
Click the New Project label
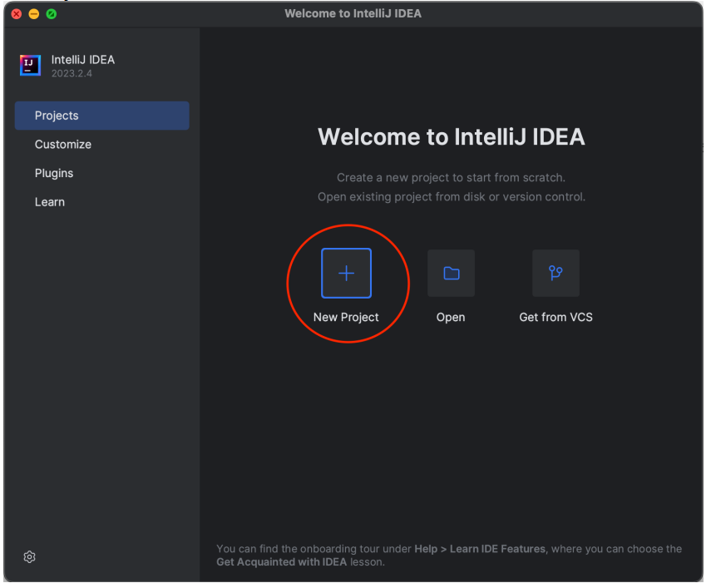(346, 317)
